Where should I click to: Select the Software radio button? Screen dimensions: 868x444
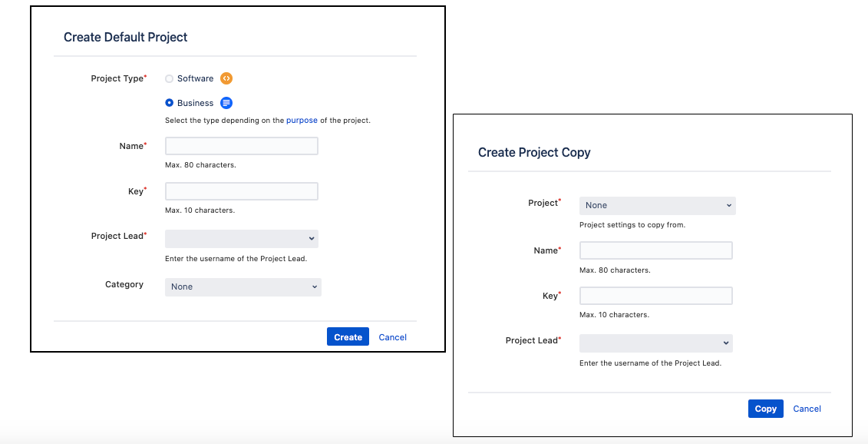(x=170, y=78)
